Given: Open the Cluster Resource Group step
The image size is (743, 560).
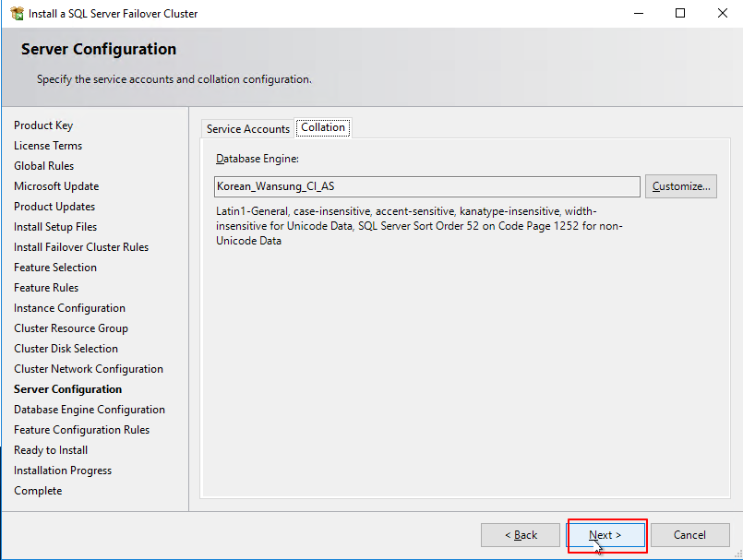Looking at the screenshot, I should 70,328.
